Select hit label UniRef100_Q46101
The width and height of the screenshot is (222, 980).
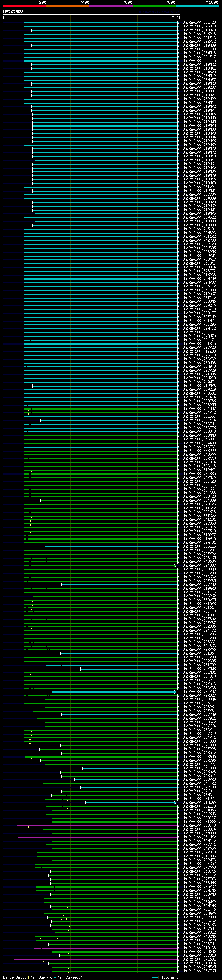199,229
